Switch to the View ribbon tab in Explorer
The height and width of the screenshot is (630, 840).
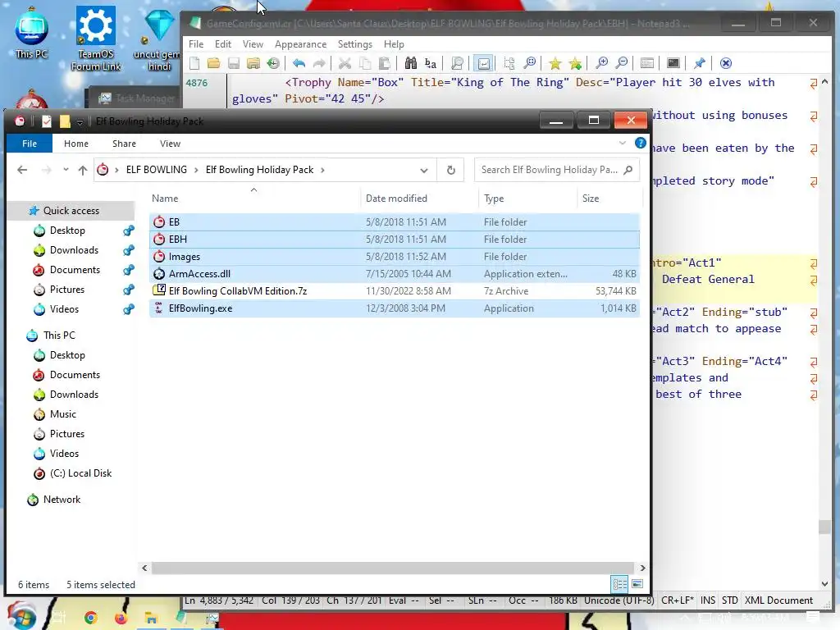point(170,144)
